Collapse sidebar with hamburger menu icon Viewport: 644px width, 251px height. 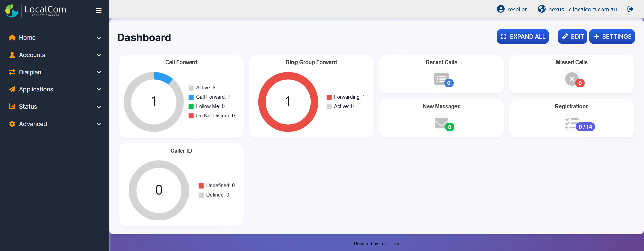pos(99,10)
